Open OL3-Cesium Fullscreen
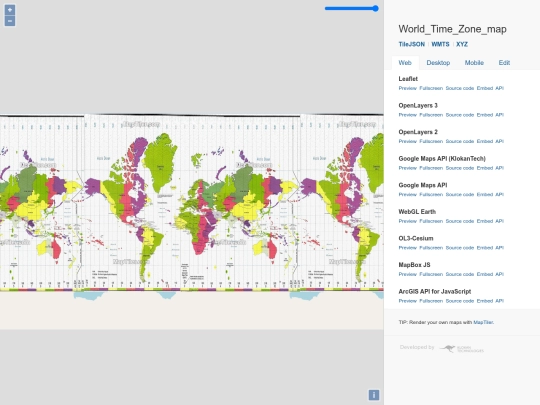 (x=431, y=248)
